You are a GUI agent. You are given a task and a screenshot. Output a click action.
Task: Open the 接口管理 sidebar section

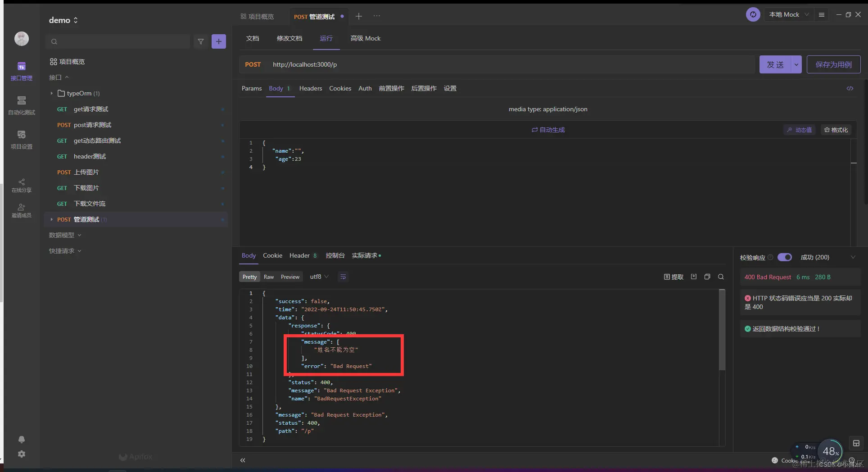[x=21, y=71]
